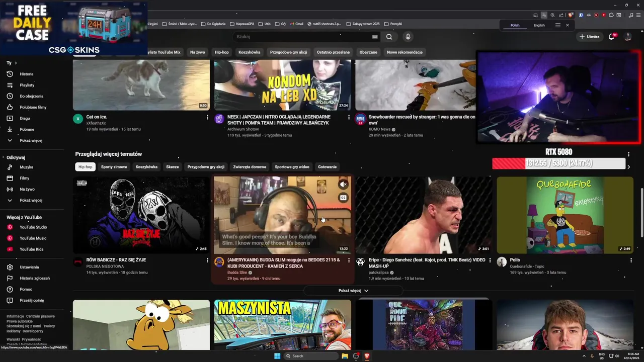Open Na żywo in the sidebar
Viewport: 644px width, 362px height.
(x=27, y=189)
